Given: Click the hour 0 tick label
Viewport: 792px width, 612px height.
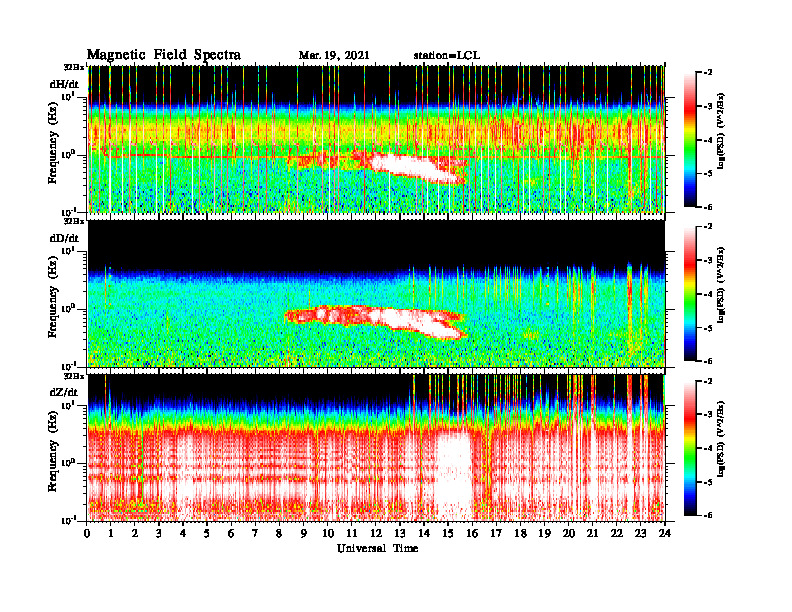Looking at the screenshot, I should coord(87,534).
